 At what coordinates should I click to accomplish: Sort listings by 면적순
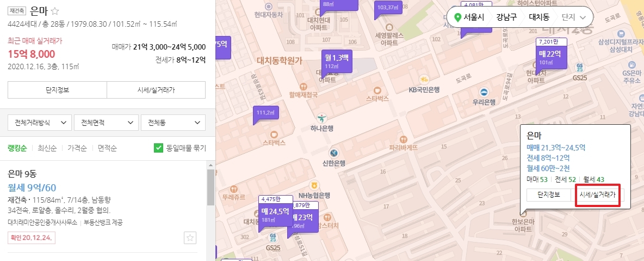click(107, 148)
